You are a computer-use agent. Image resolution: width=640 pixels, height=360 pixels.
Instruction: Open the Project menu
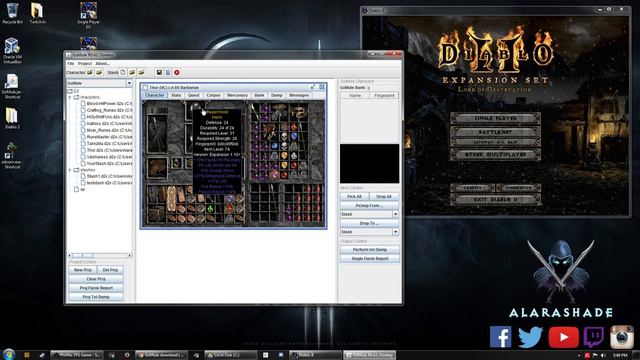[x=84, y=64]
